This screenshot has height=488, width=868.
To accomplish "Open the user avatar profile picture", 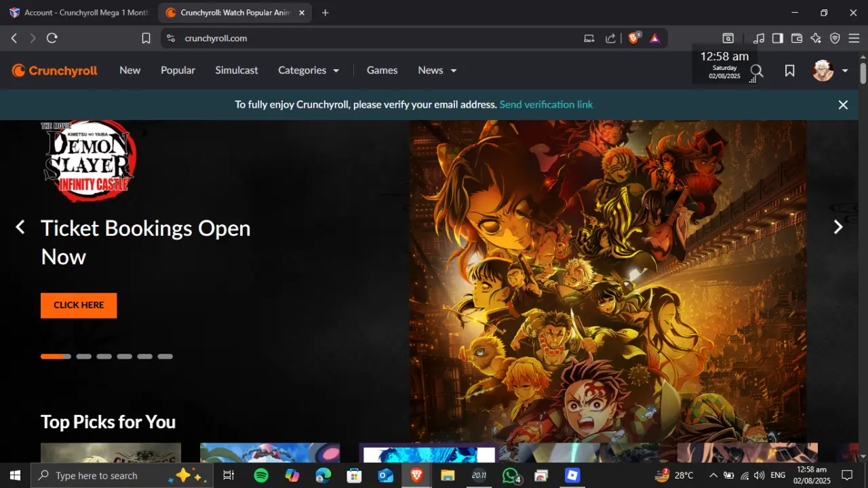I will [x=823, y=70].
